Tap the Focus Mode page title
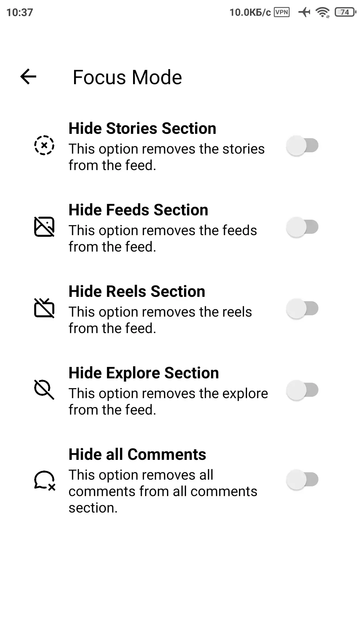 127,77
